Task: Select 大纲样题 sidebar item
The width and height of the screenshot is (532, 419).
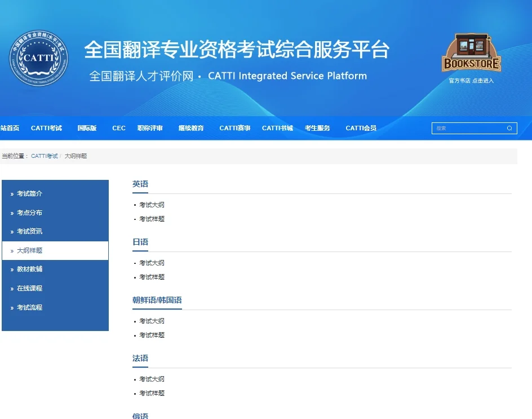Action: coord(55,250)
